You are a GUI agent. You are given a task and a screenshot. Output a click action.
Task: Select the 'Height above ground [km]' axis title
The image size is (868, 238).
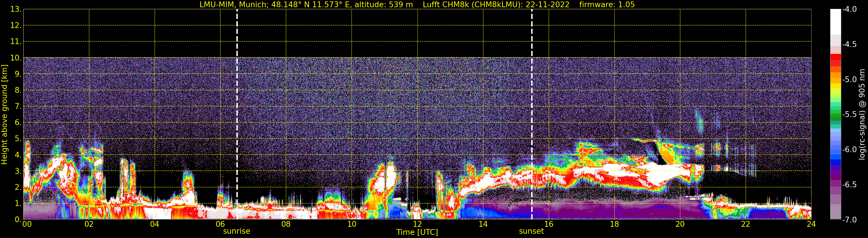tap(4, 115)
